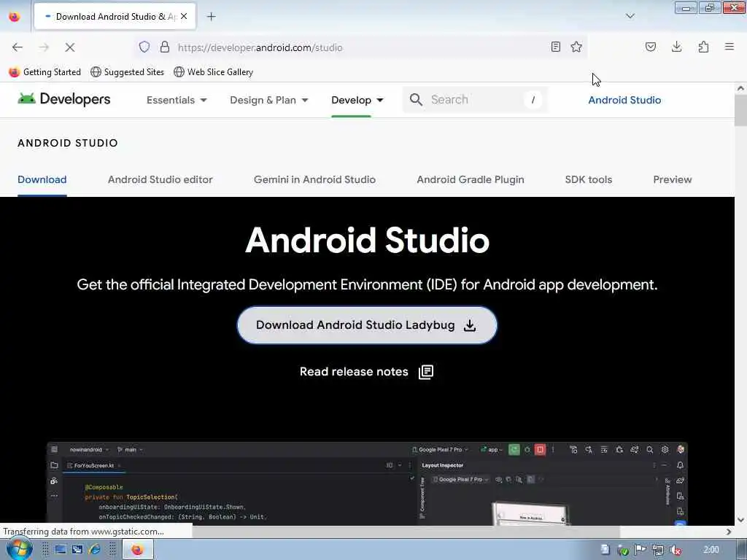Click the vertical scrollbar thumb
The image size is (747, 560).
pos(740,111)
